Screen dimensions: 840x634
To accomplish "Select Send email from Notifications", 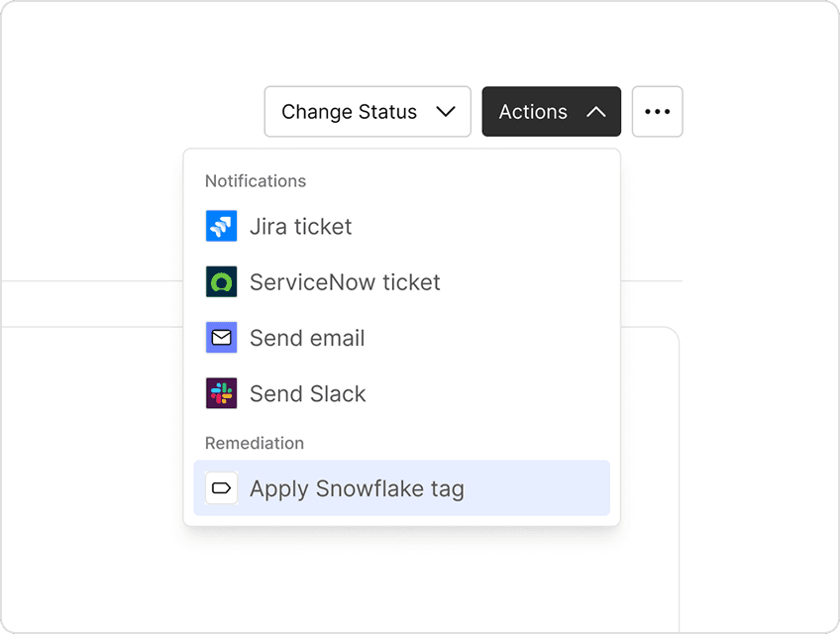I will click(x=307, y=337).
